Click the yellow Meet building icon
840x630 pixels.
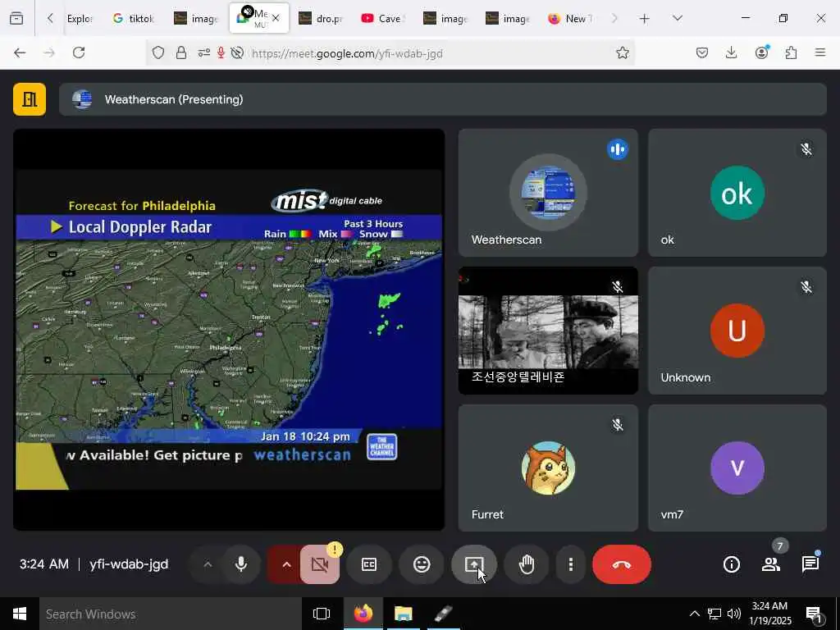pos(30,99)
